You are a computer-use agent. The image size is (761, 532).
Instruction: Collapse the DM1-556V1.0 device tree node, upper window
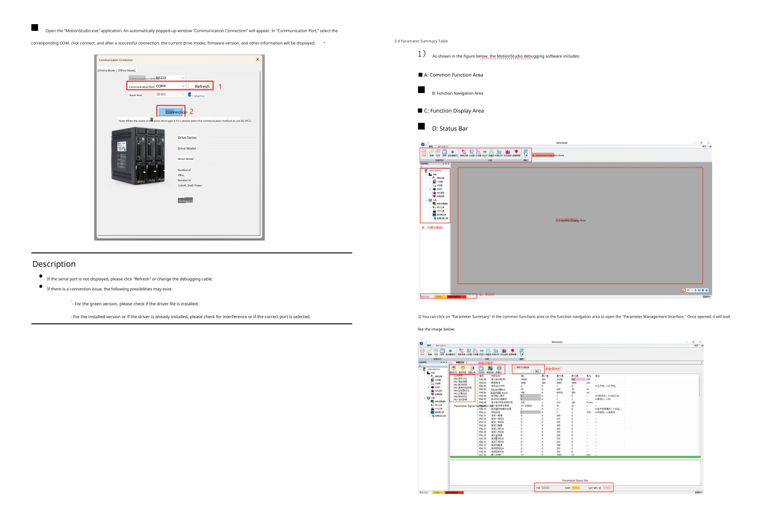pyautogui.click(x=422, y=171)
